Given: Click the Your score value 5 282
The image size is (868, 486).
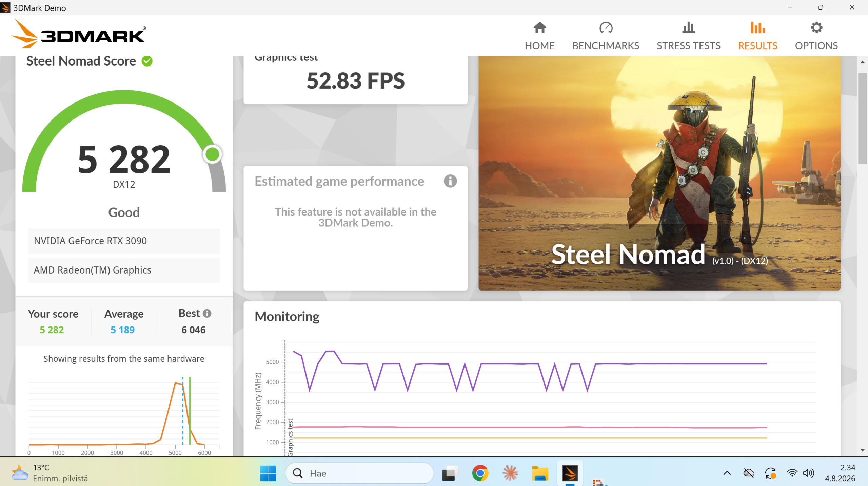Looking at the screenshot, I should coord(52,330).
